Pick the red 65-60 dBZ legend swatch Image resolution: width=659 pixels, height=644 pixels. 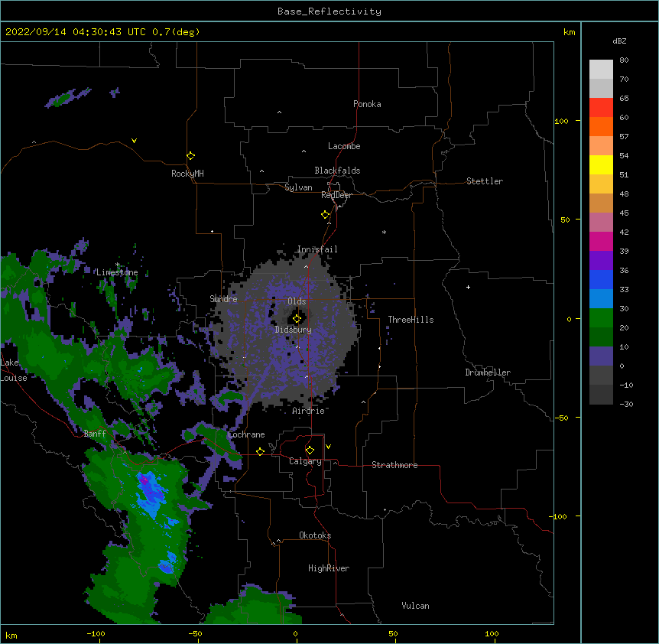pos(601,108)
